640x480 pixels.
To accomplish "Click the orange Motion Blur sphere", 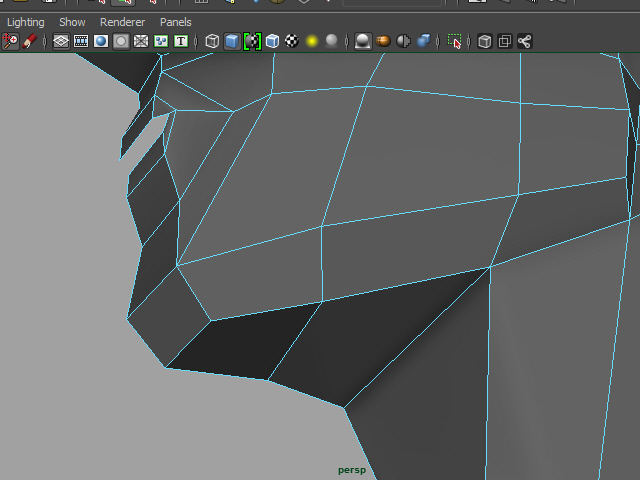I will (x=383, y=41).
